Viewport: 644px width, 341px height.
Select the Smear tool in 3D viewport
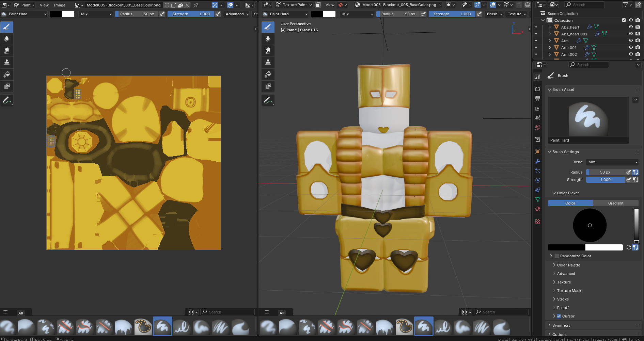[x=268, y=51]
